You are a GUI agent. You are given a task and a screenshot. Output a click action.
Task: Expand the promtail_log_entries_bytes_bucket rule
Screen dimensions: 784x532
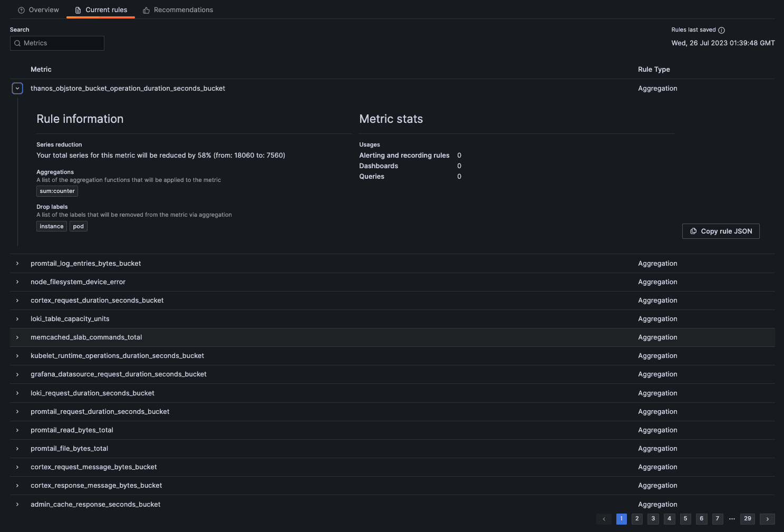(17, 263)
